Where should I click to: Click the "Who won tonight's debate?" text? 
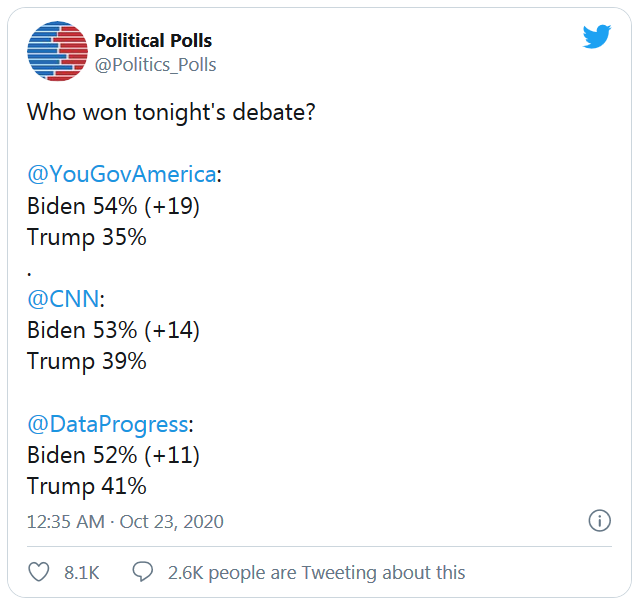(x=172, y=111)
